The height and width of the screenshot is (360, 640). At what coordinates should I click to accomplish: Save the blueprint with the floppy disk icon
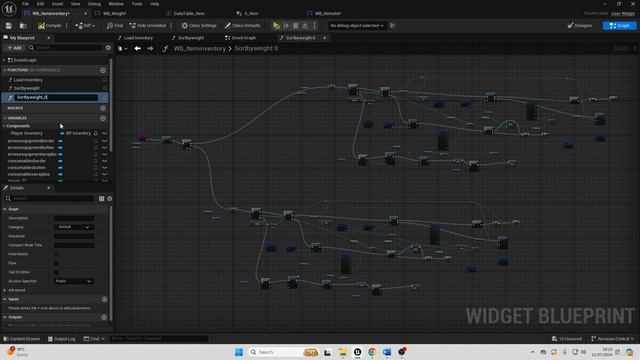[x=9, y=26]
